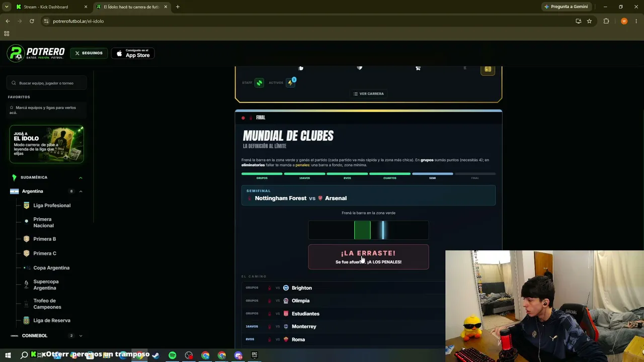Viewport: 644px width, 362px height.
Task: Open Primera B in the sidebar
Action: [x=44, y=239]
